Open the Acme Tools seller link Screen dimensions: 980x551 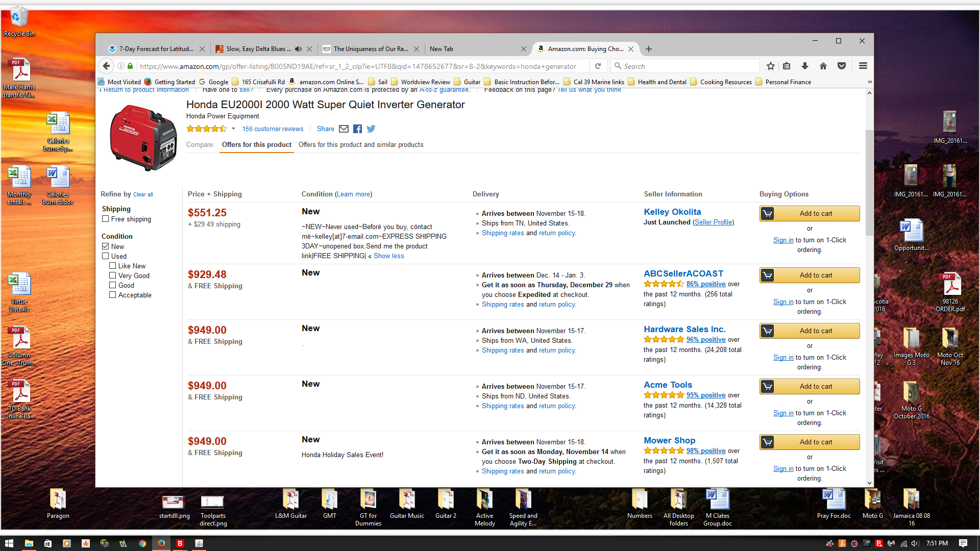coord(668,385)
